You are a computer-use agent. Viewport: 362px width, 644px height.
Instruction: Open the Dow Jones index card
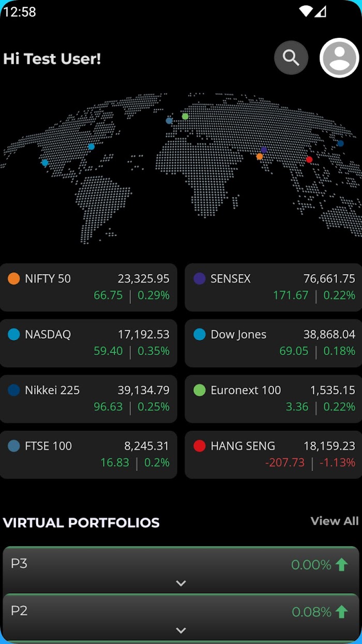pyautogui.click(x=274, y=343)
